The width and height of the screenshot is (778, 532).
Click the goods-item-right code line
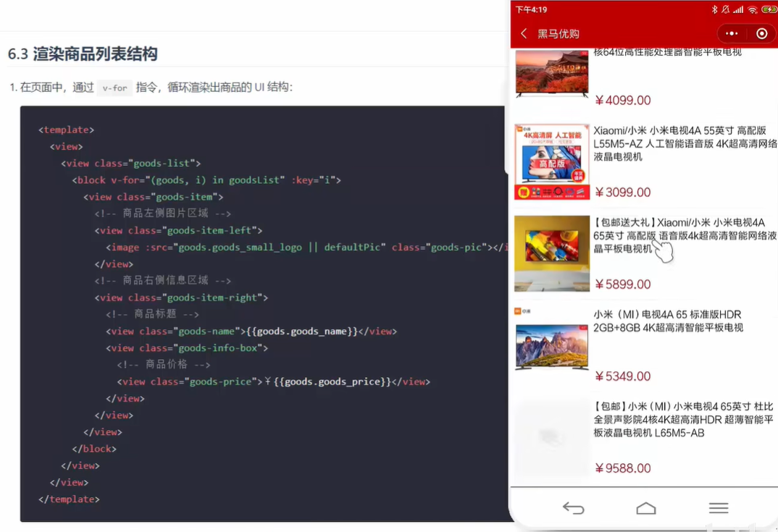181,297
